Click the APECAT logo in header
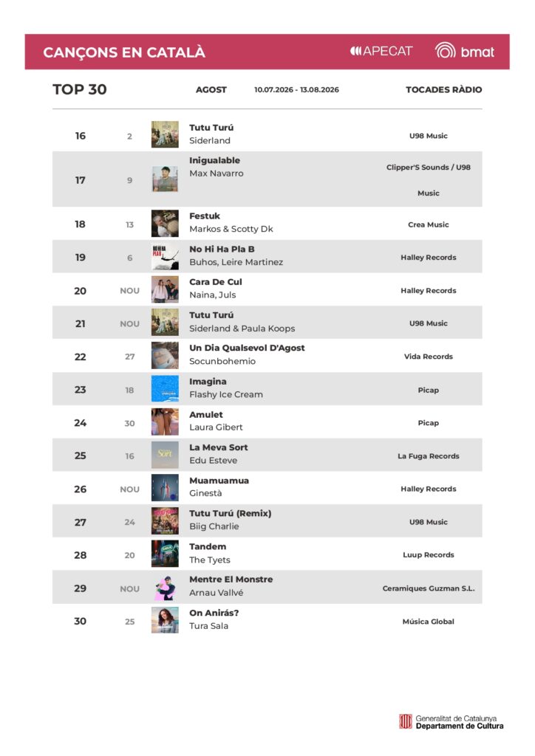Screen dimensions: 535x756 coord(381,51)
